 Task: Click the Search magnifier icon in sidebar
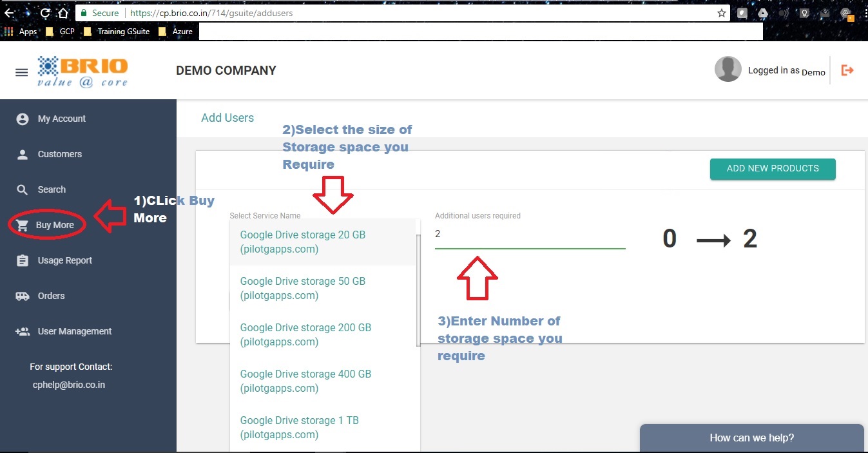23,190
